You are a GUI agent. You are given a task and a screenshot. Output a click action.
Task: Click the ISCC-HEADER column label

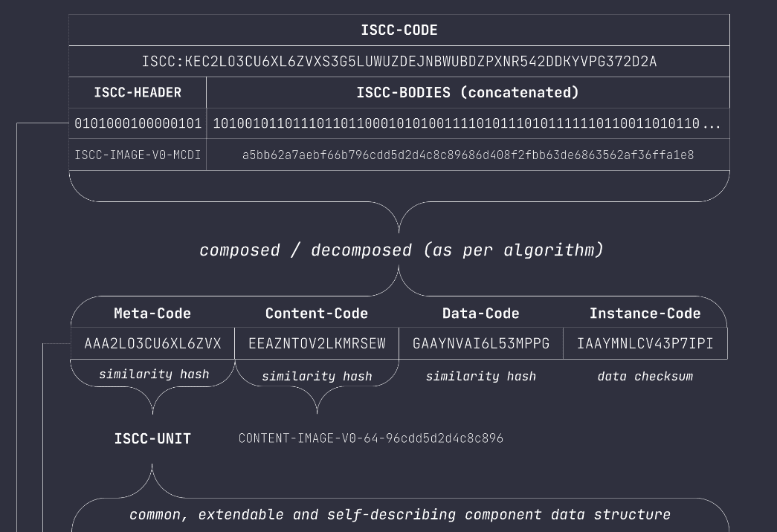click(x=138, y=93)
